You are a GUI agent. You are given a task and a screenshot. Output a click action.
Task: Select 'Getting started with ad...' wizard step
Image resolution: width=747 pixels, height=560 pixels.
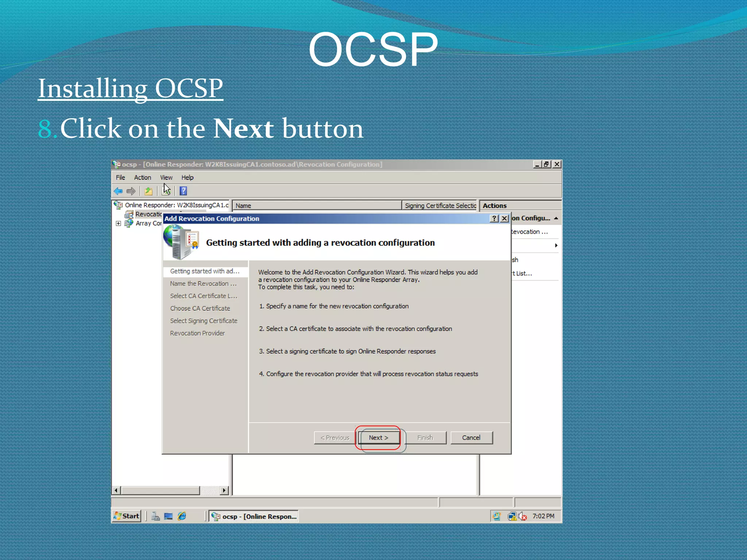pyautogui.click(x=205, y=271)
